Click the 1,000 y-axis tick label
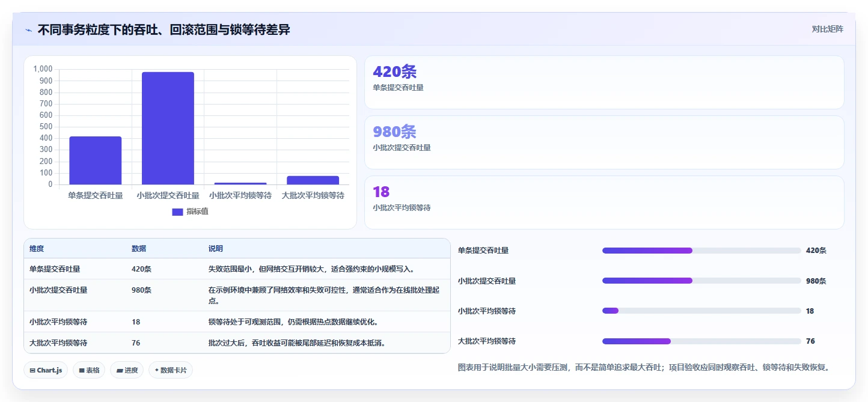The height and width of the screenshot is (402, 868). (x=43, y=69)
